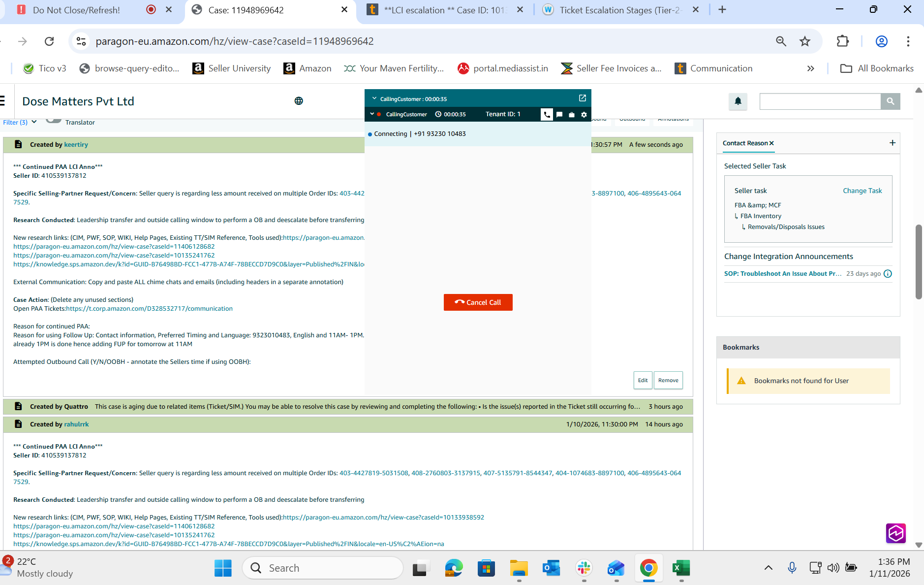Open the phone tab in the call widget
This screenshot has height=585, width=924.
pyautogui.click(x=547, y=114)
